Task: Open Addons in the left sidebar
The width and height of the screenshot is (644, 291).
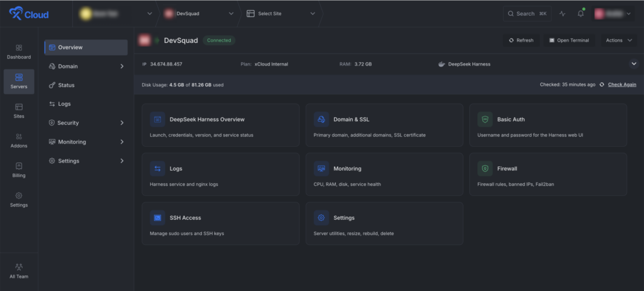Action: 19,140
